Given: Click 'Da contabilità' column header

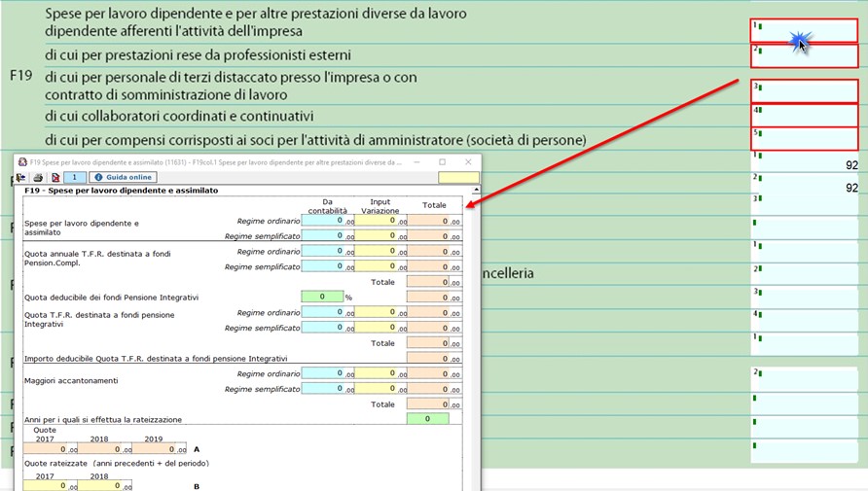Looking at the screenshot, I should (328, 206).
